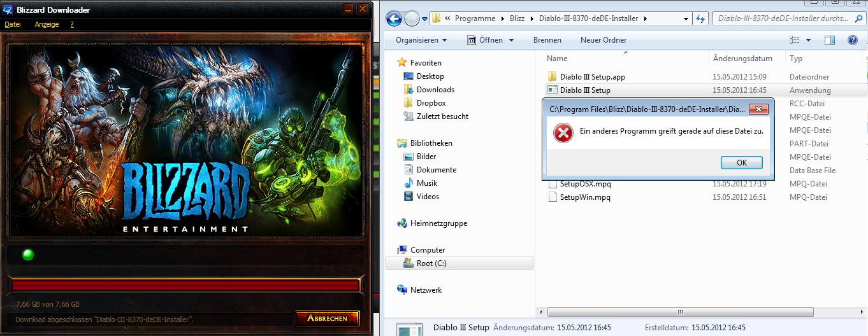Click the Öffnen toolbar button
The width and height of the screenshot is (868, 336).
[x=484, y=40]
